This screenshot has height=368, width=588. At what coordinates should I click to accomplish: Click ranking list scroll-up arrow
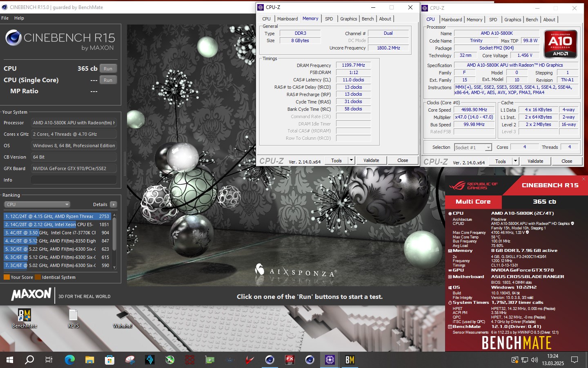[114, 215]
